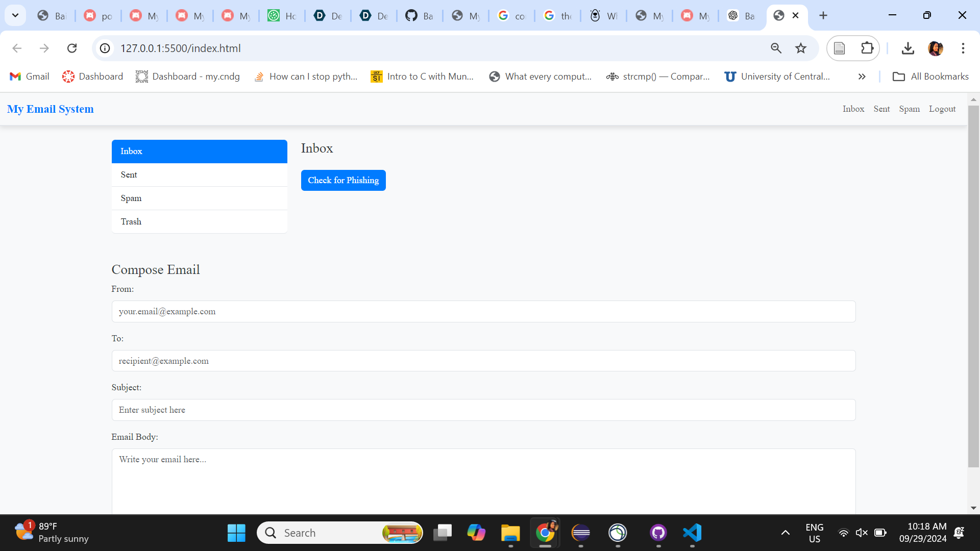Image resolution: width=980 pixels, height=551 pixels.
Task: View site information icon beside the URL
Action: click(x=105, y=48)
